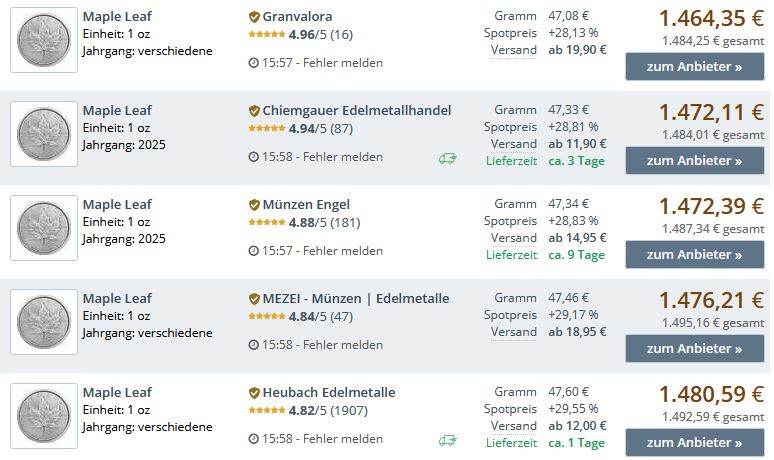Go to Chiemgauer Edelmetallhandel via zum Anbieter button
The image size is (774, 460).
point(694,161)
